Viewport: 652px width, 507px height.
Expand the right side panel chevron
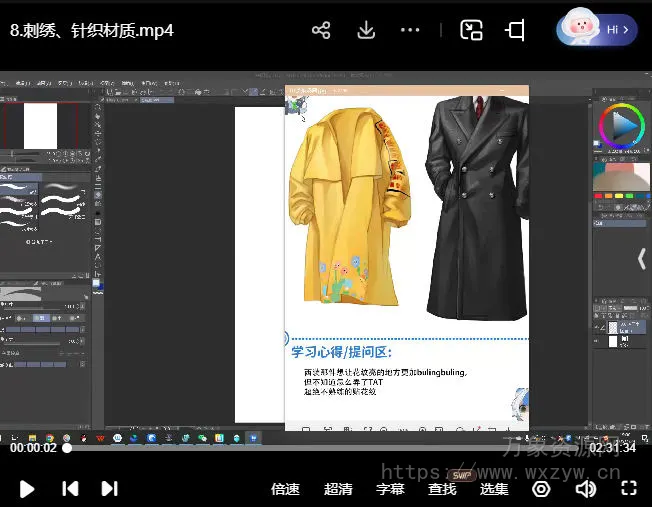641,259
